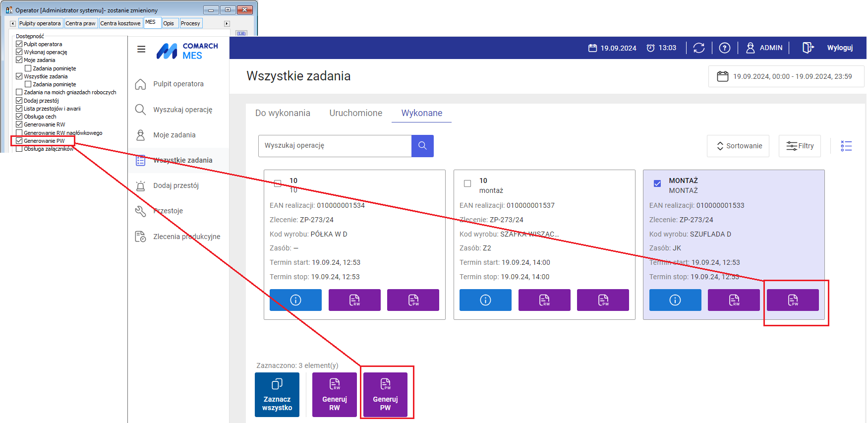Open Centra praw tab

click(x=80, y=23)
